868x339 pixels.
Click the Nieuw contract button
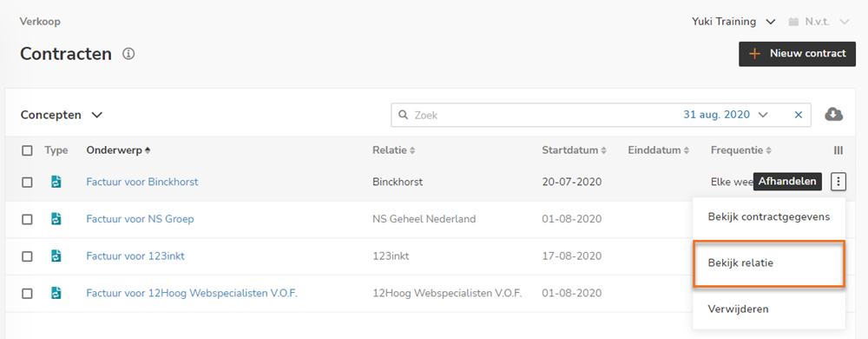tap(797, 54)
